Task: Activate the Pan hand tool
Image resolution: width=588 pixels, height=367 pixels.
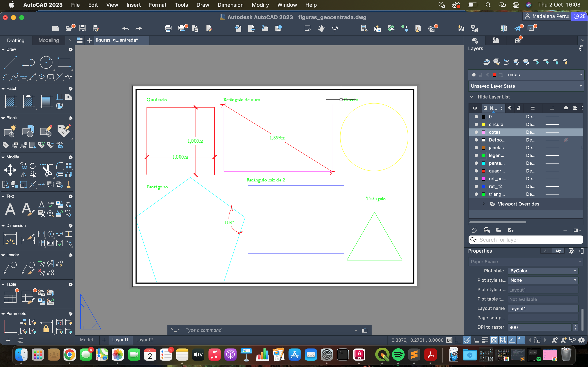Action: point(321,28)
